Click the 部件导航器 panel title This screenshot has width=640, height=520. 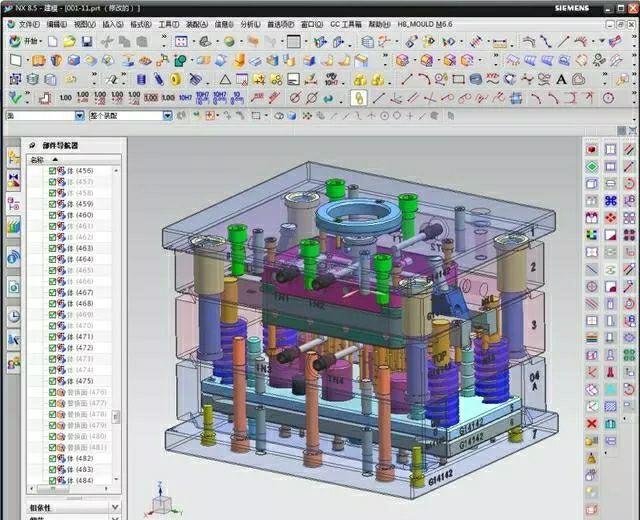tap(60, 146)
